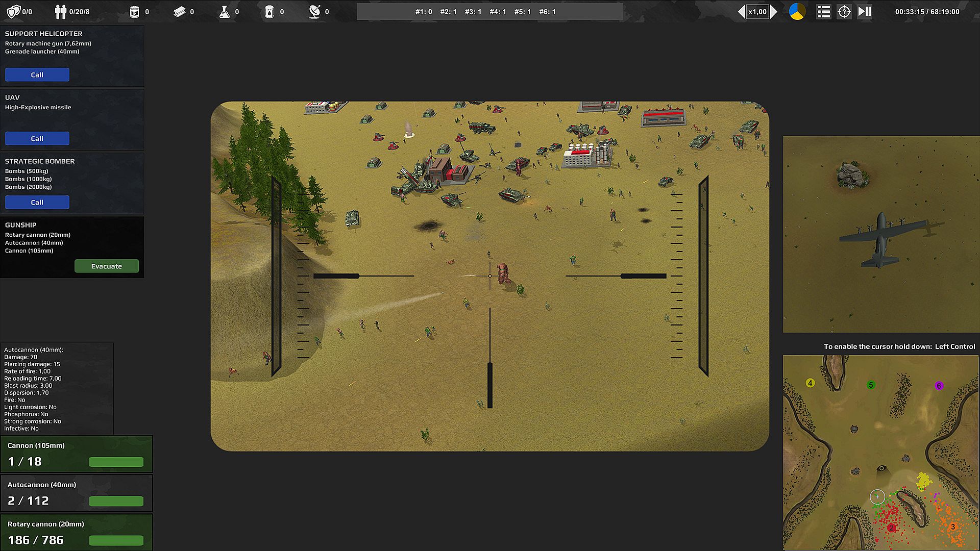Screen dimensions: 980x551
Task: Click the metal bars resource icon
Action: click(x=179, y=11)
